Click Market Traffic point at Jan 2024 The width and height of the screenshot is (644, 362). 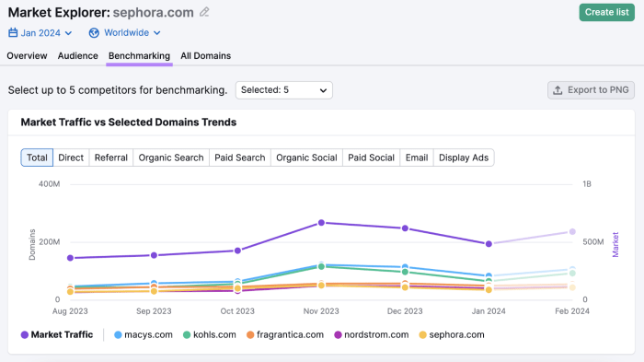click(489, 243)
